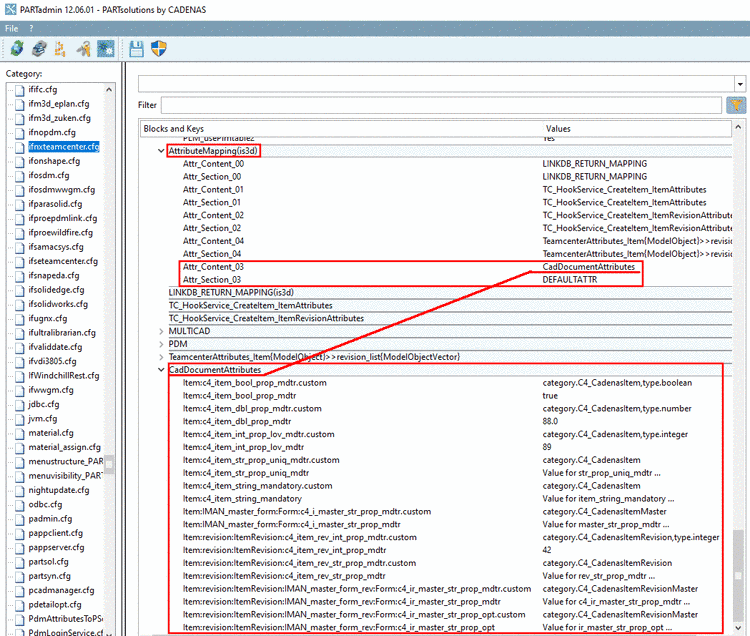Image resolution: width=750 pixels, height=636 pixels.
Task: Click the file icon beside pcadmanager.cfg
Action: 20,591
